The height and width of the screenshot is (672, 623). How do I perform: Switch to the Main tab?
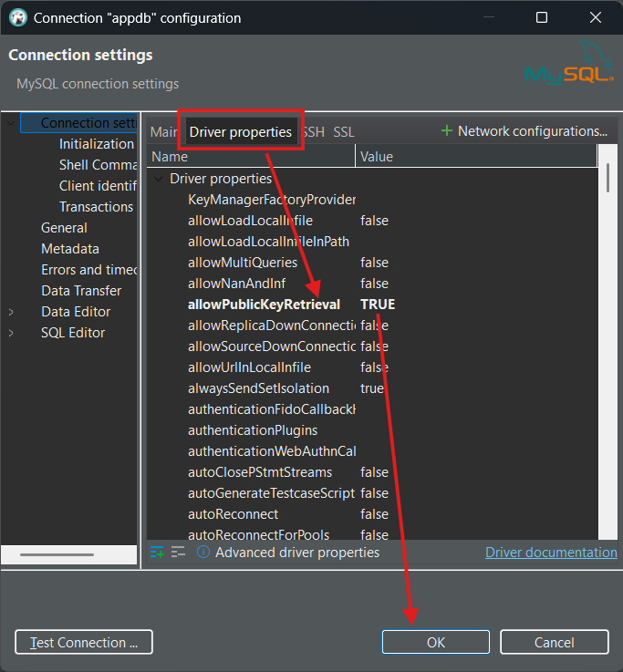(163, 132)
